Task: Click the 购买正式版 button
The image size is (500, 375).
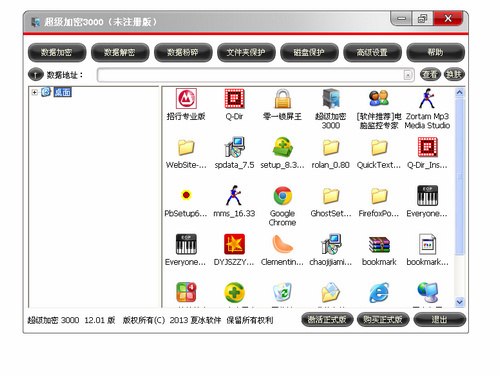Action: [383, 320]
